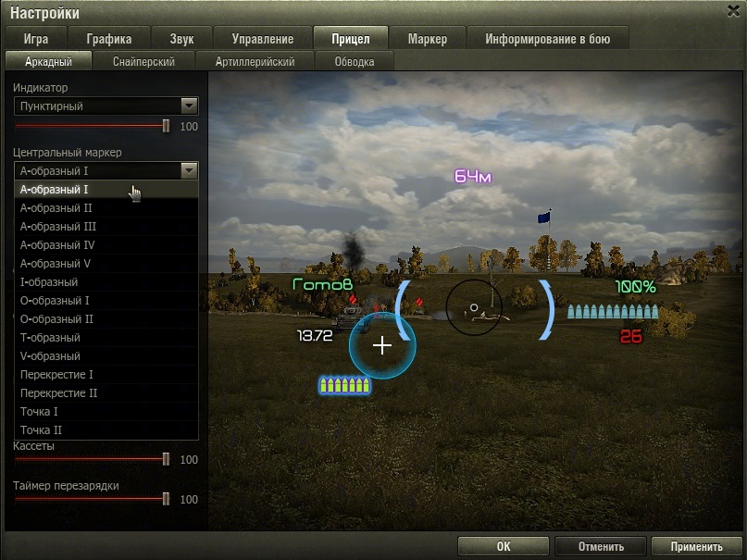Screen dimensions: 747x560
Task: Click the white crosshair plus in preview
Action: click(x=382, y=345)
